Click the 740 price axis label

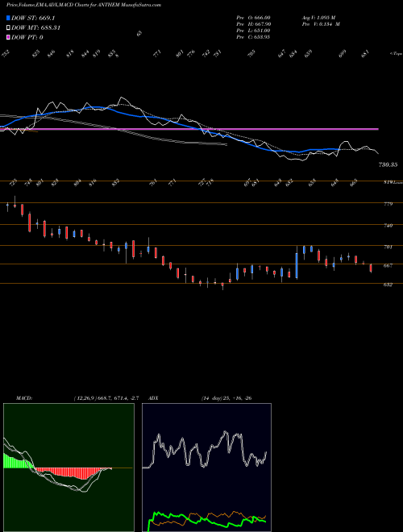click(x=388, y=225)
